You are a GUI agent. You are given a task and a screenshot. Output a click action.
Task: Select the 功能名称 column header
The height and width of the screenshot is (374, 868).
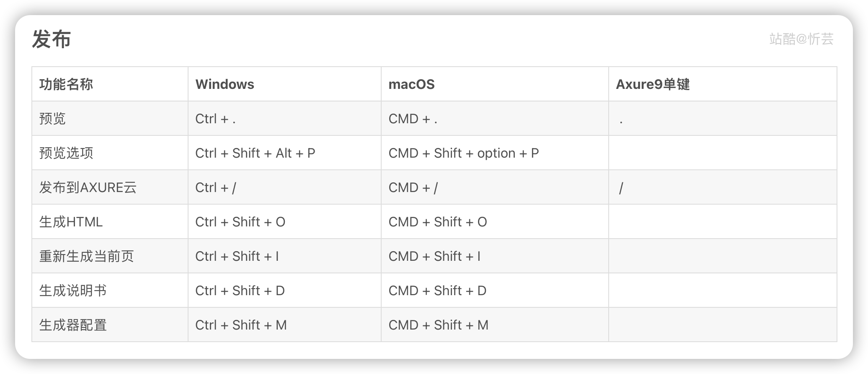[66, 84]
